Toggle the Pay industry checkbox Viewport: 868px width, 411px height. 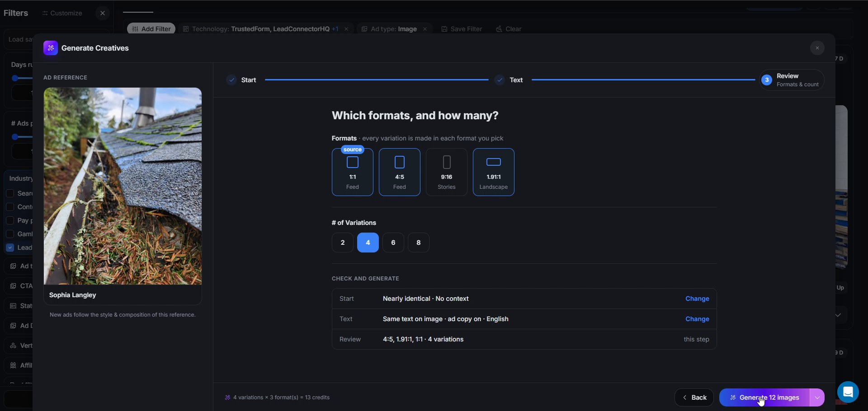tap(10, 220)
